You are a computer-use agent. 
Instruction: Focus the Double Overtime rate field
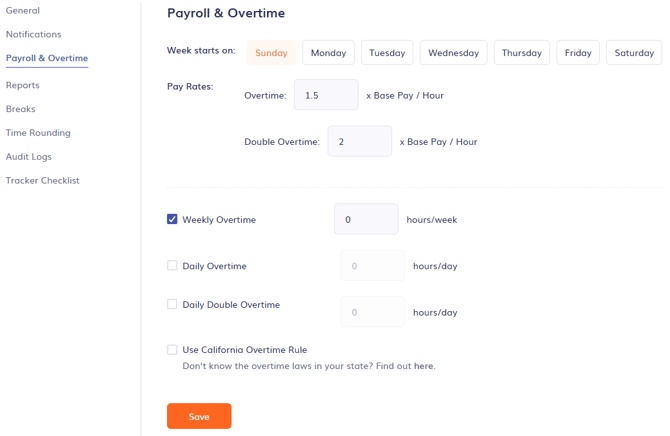pos(359,141)
